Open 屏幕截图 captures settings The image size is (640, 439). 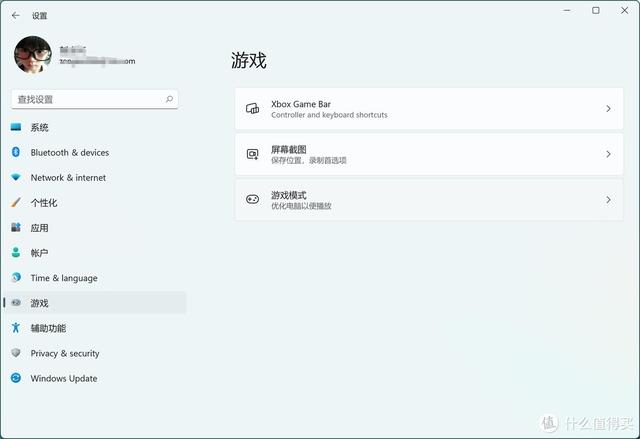click(x=429, y=154)
